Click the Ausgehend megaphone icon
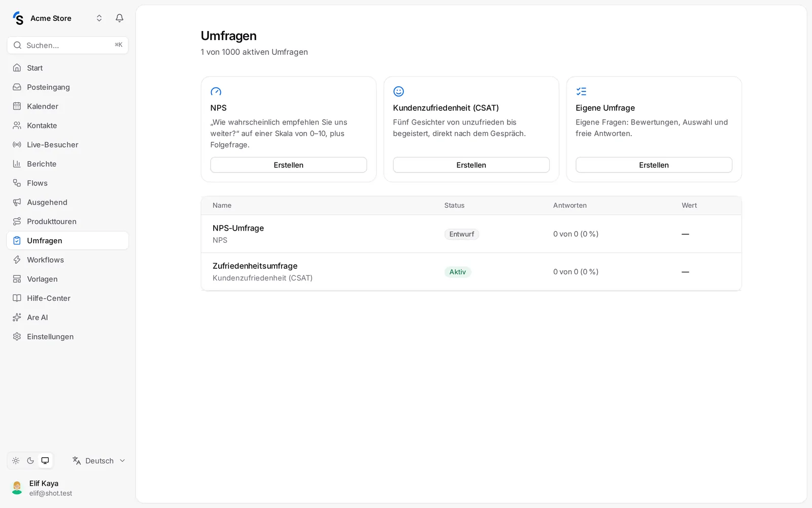The height and width of the screenshot is (508, 812). pyautogui.click(x=17, y=202)
